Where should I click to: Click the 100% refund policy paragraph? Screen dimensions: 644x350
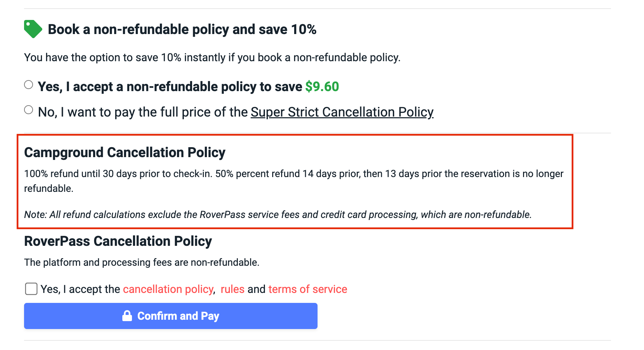(294, 181)
